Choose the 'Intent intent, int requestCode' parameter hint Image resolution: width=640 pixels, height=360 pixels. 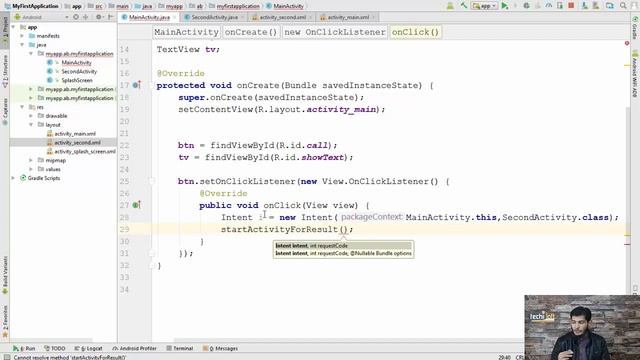pyautogui.click(x=343, y=246)
